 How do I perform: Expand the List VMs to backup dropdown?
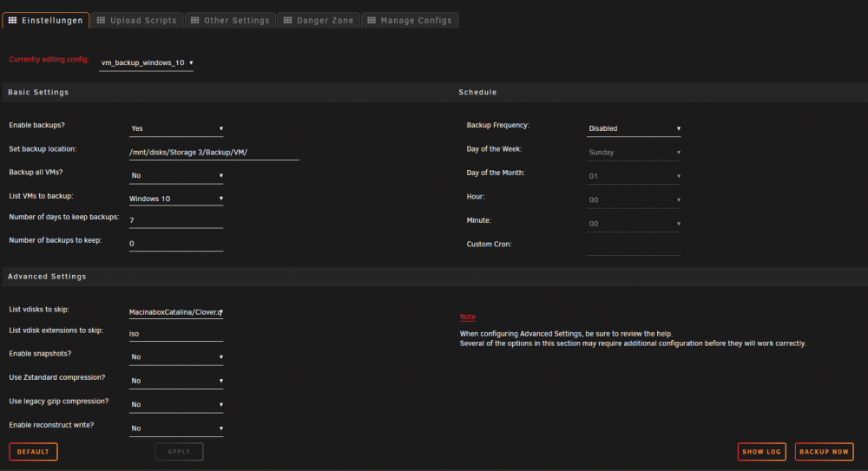pos(176,199)
